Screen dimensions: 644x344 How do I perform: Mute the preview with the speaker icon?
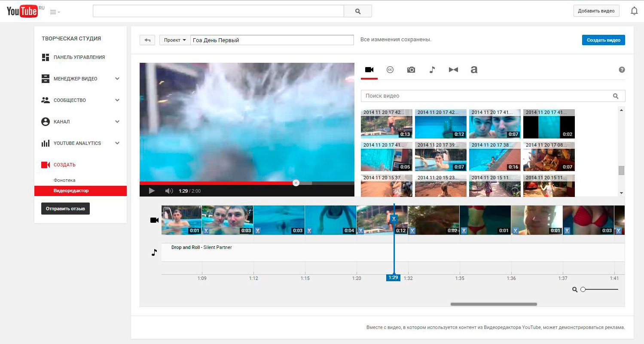pyautogui.click(x=169, y=191)
